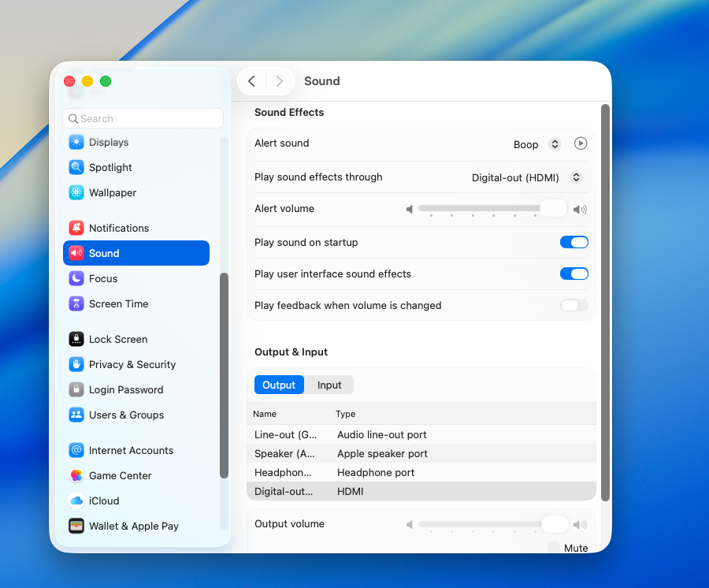Screen dimensions: 709x588
Task: Click the Users & Groups icon
Action: pos(76,415)
